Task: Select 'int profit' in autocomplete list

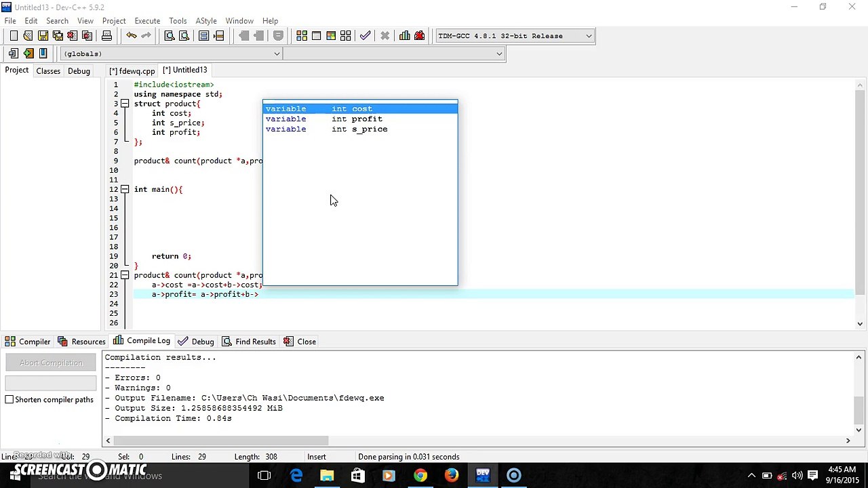Action: tap(360, 119)
